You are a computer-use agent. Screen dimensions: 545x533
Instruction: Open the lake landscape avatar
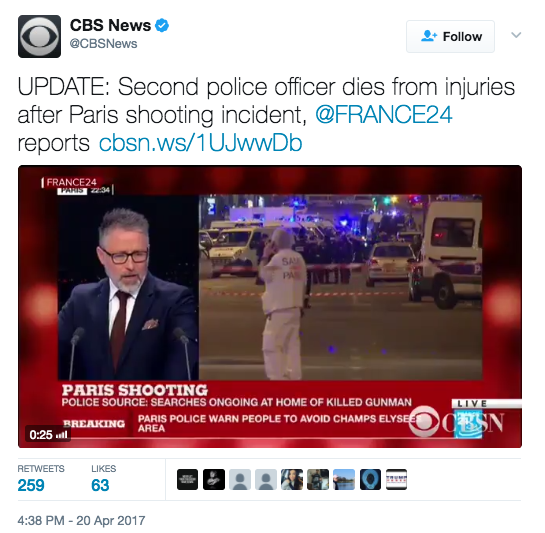(x=344, y=479)
